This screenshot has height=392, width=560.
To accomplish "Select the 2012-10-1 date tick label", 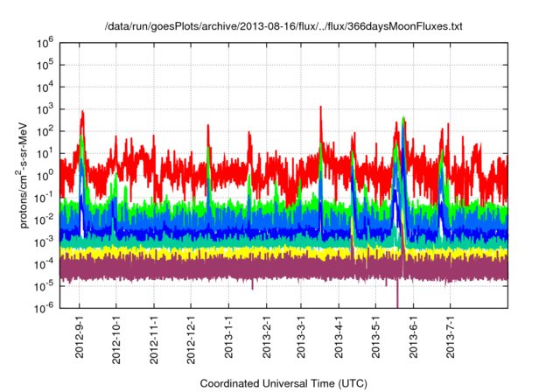I will tap(116, 339).
